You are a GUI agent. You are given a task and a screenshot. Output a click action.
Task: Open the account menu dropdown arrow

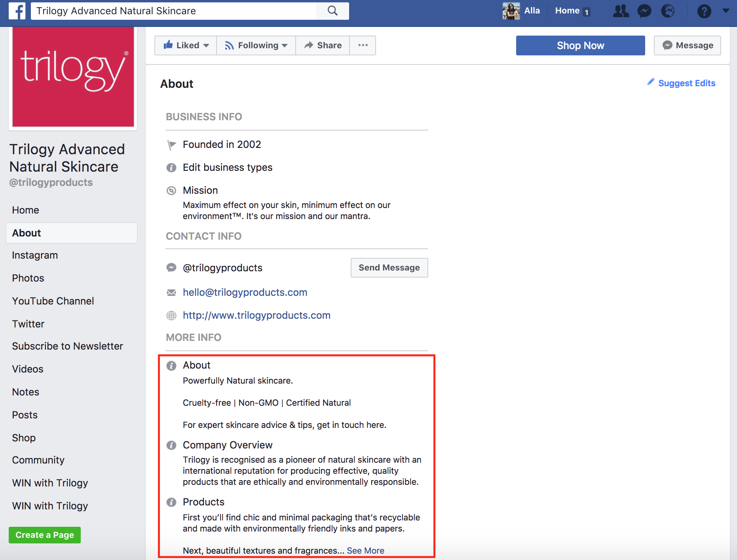[726, 11]
